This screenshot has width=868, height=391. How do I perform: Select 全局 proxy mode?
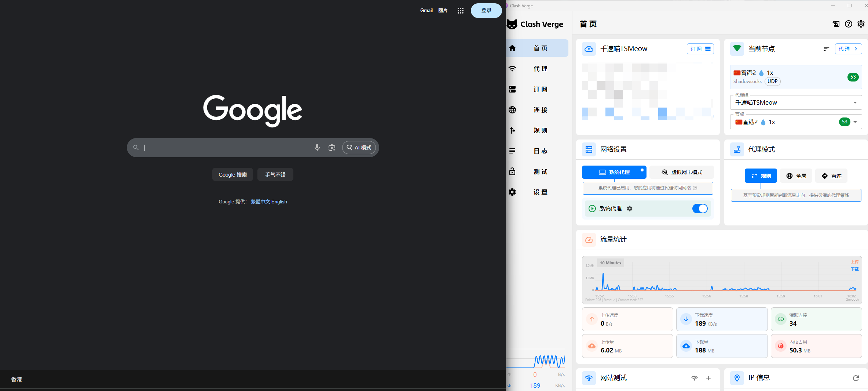pos(796,176)
